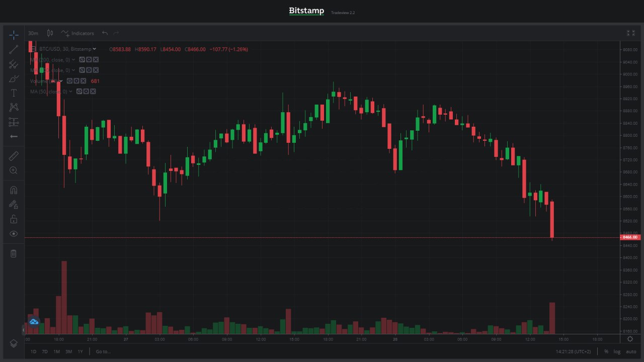This screenshot has width=644, height=362.
Task: Open the 30m interval dropdown
Action: click(x=33, y=33)
